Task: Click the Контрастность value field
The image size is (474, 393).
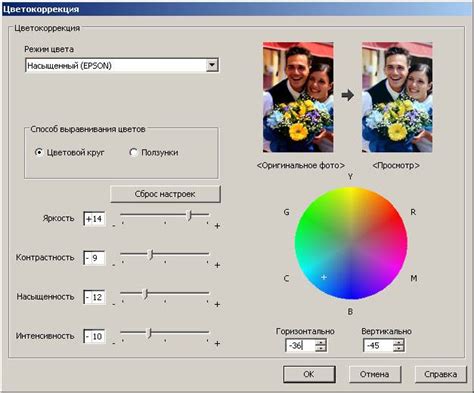Action: 95,258
